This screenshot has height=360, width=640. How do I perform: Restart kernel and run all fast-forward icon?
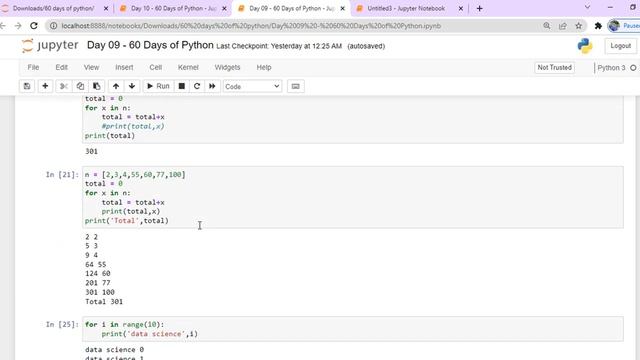[x=212, y=86]
